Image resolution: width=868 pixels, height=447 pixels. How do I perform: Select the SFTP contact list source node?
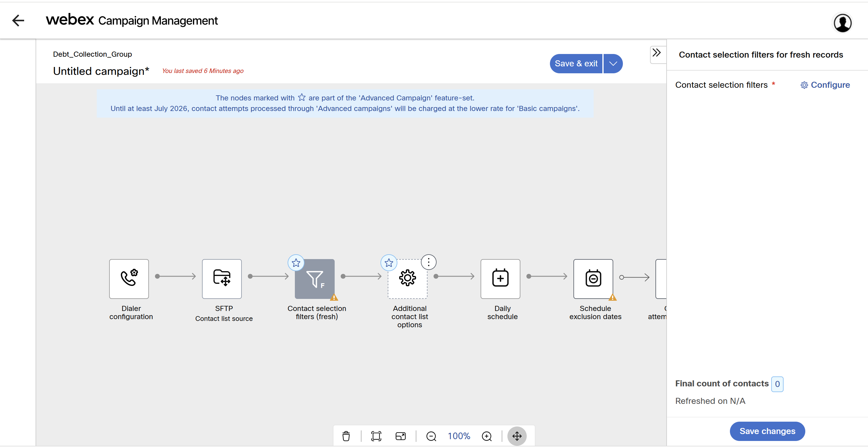(x=222, y=278)
